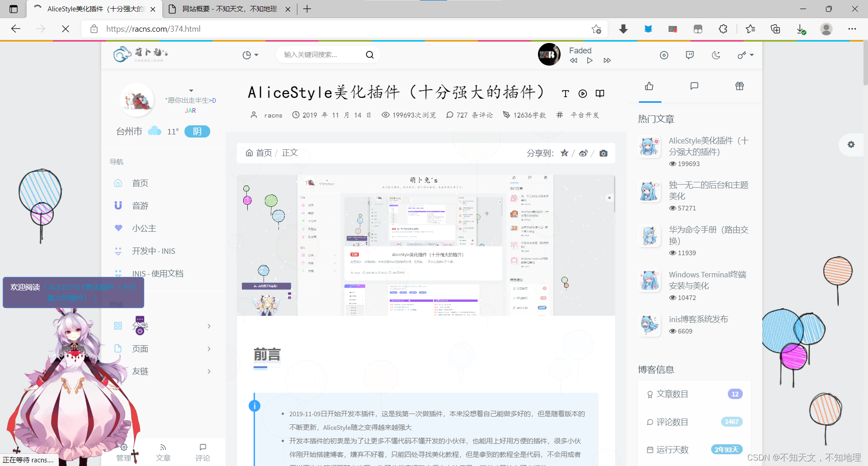Click the author avatar in sidebar
The image size is (868, 466).
click(x=137, y=100)
